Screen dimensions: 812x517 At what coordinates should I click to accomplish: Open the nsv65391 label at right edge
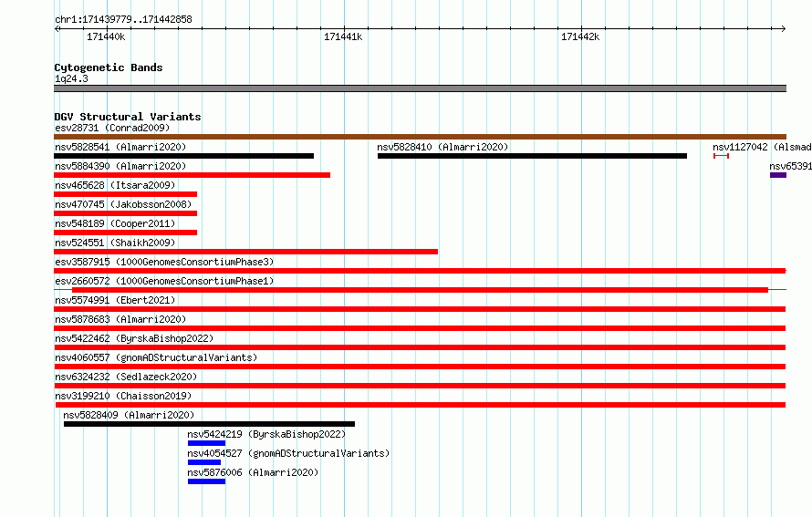pyautogui.click(x=790, y=166)
